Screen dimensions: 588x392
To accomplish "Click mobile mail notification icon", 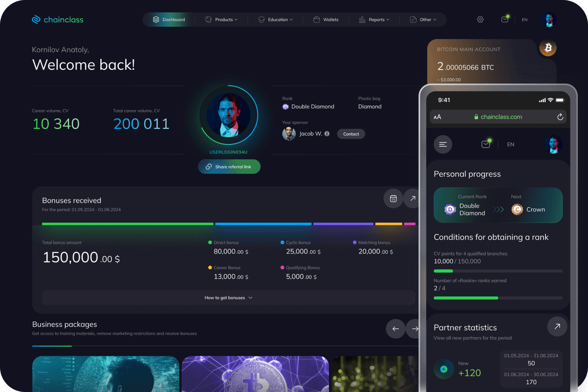I will (x=485, y=144).
